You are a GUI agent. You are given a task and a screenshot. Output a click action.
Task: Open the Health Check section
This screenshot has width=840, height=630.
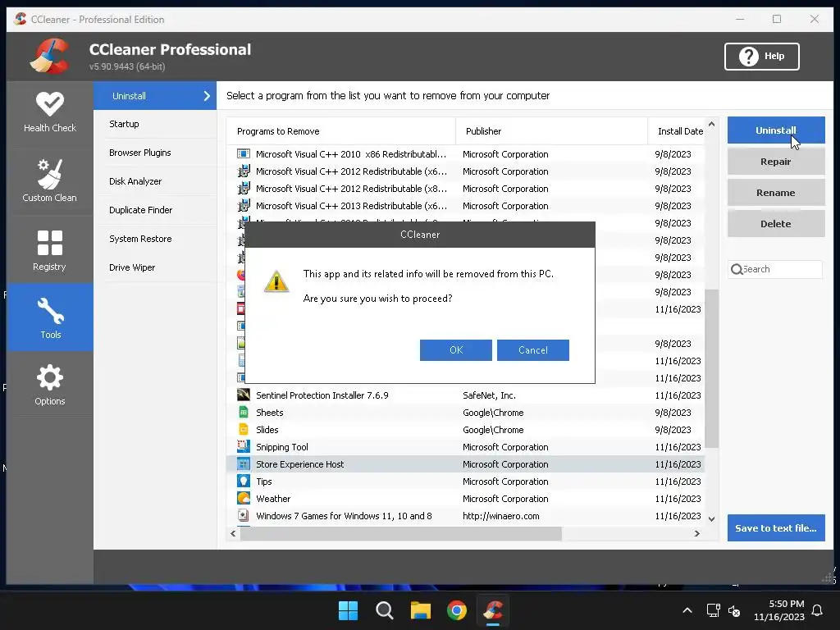(50, 112)
